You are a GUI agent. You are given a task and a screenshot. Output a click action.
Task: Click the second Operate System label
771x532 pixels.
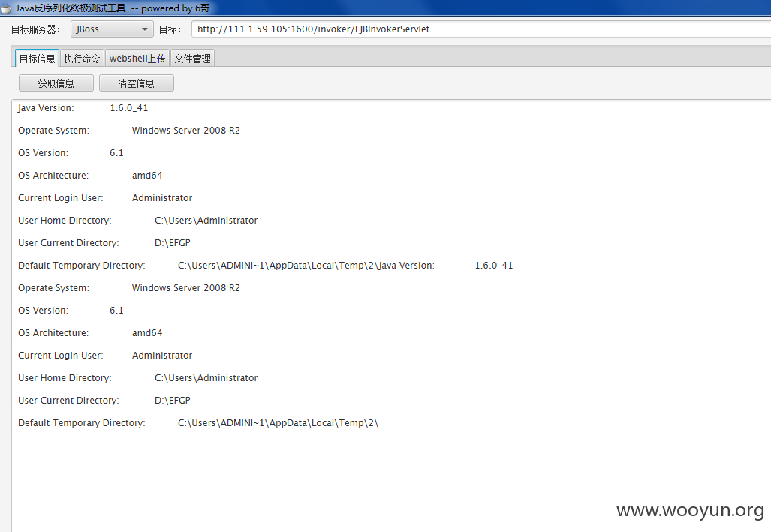tap(53, 287)
